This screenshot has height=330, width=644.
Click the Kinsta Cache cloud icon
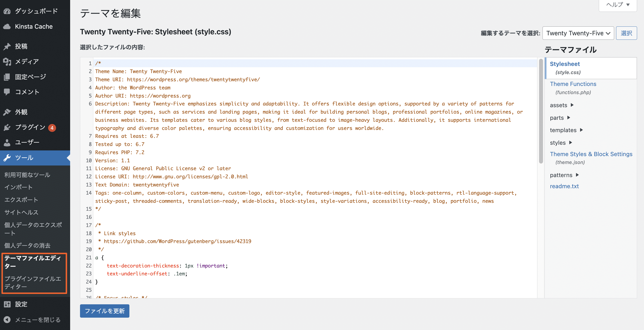pos(7,26)
